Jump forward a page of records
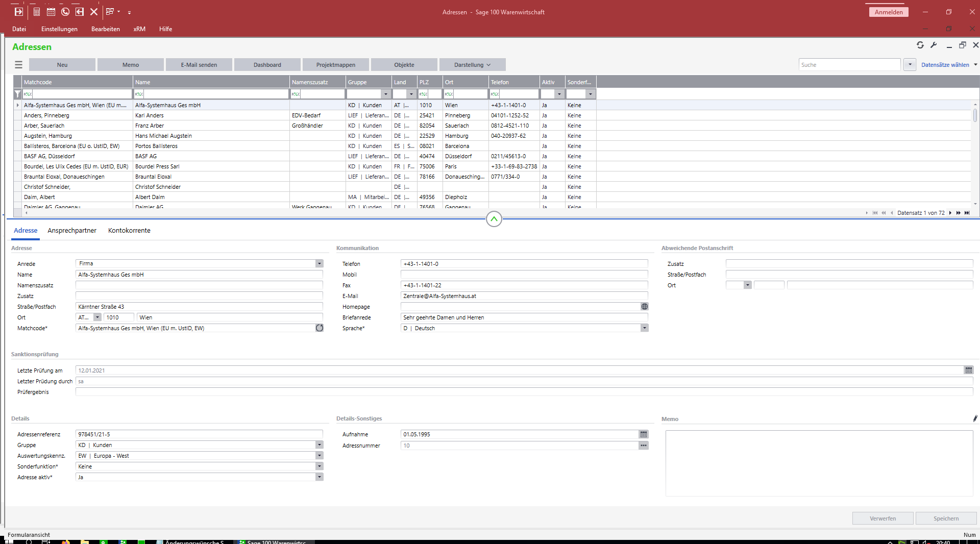This screenshot has height=544, width=980. [959, 213]
